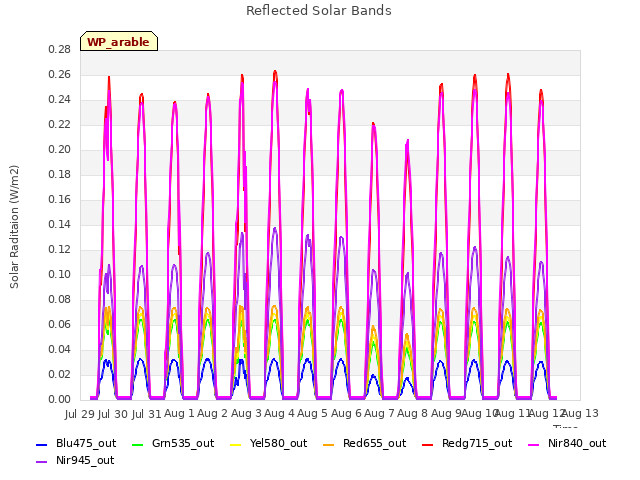Image resolution: width=640 pixels, height=480 pixels.
Task: Click the 0.12 y-axis tick label
Action: pyautogui.click(x=59, y=249)
